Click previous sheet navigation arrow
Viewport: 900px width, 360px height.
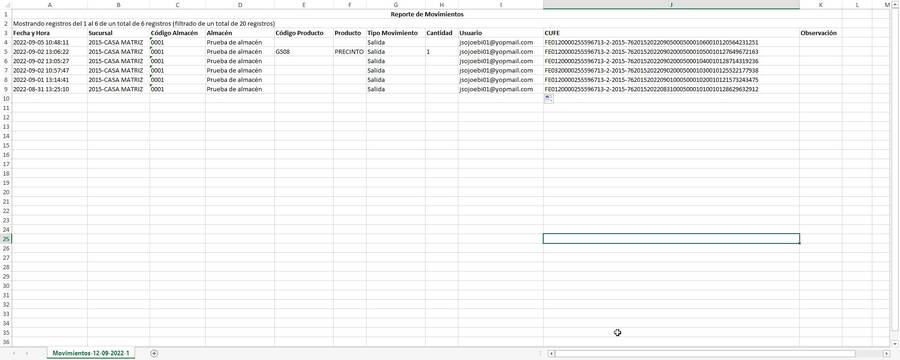14,353
